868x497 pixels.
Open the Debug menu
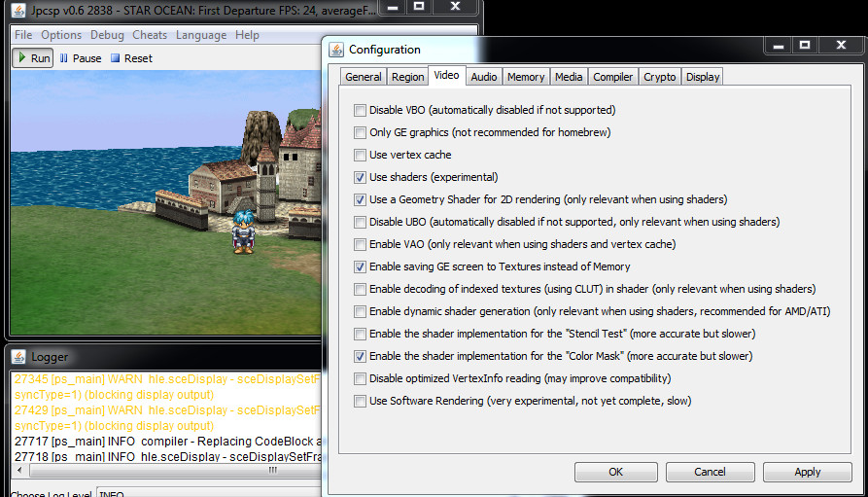coord(107,35)
